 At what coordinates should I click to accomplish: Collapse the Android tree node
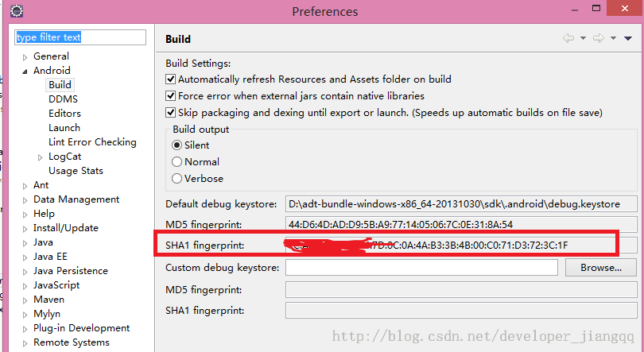(25, 71)
